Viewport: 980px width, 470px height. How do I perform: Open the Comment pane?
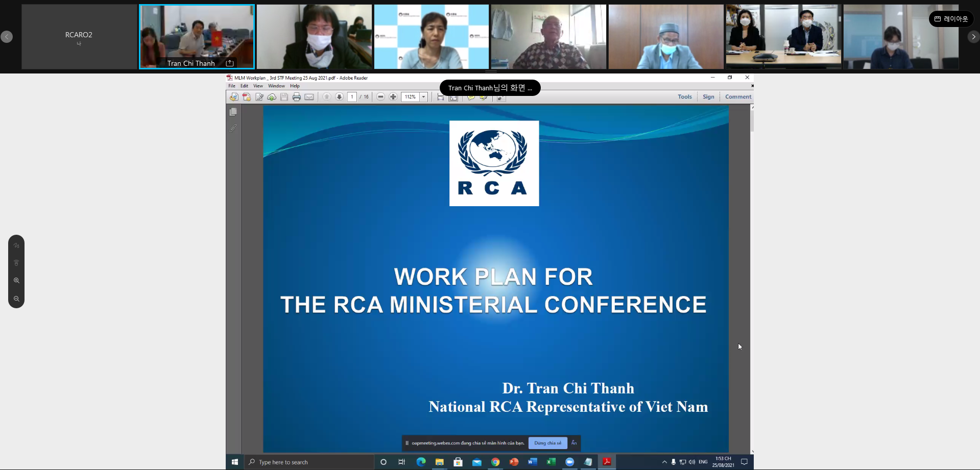click(x=738, y=97)
